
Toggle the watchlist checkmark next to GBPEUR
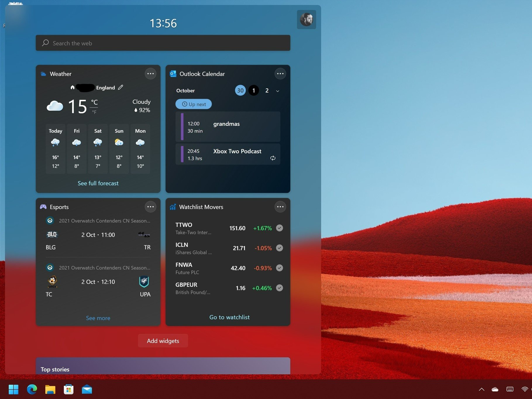pyautogui.click(x=279, y=288)
